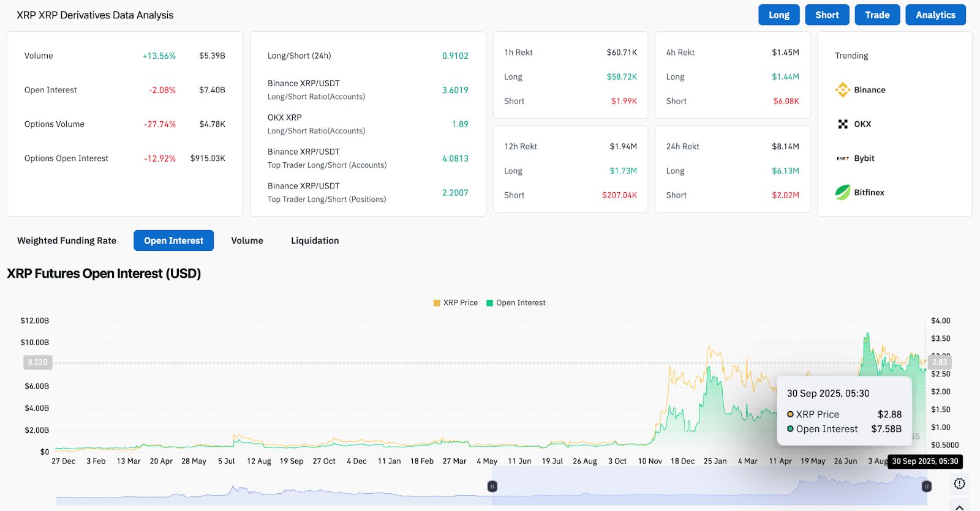Click the Binance logo icon in Trending
Image resolution: width=980 pixels, height=511 pixels.
[843, 90]
